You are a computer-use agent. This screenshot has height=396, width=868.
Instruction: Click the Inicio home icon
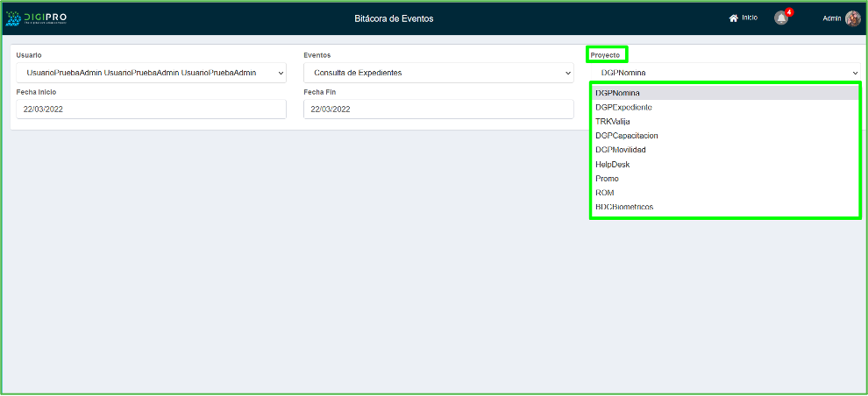point(734,18)
